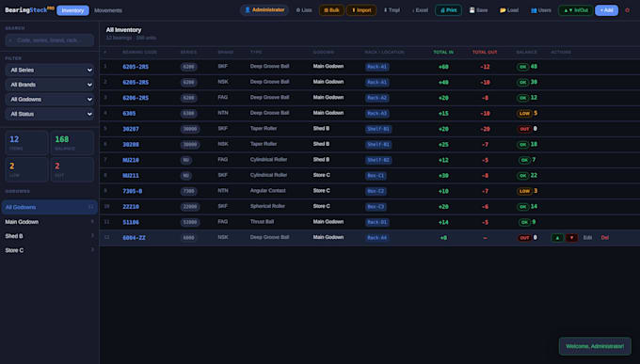Image resolution: width=640 pixels, height=364 pixels.
Task: Open the In/Out movement button
Action: [x=575, y=10]
